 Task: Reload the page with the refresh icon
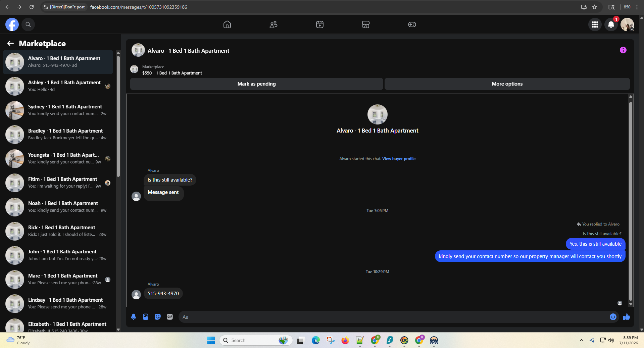point(32,7)
